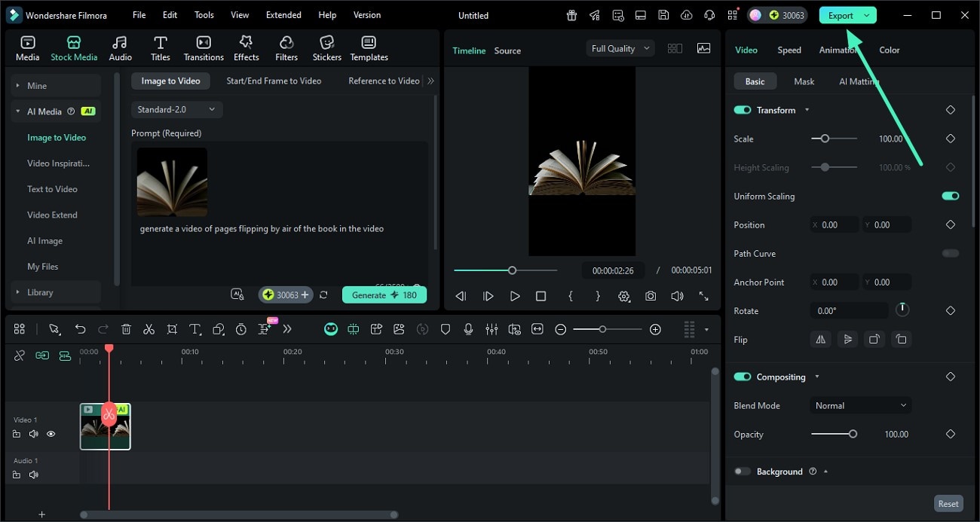Mute the Audio 1 track
Image resolution: width=980 pixels, height=522 pixels.
34,475
